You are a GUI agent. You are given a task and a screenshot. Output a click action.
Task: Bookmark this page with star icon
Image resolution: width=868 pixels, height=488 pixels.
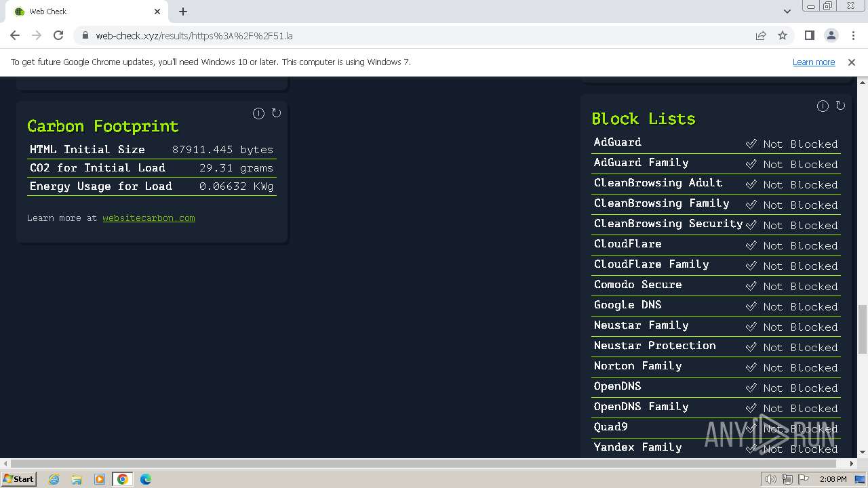(x=783, y=35)
